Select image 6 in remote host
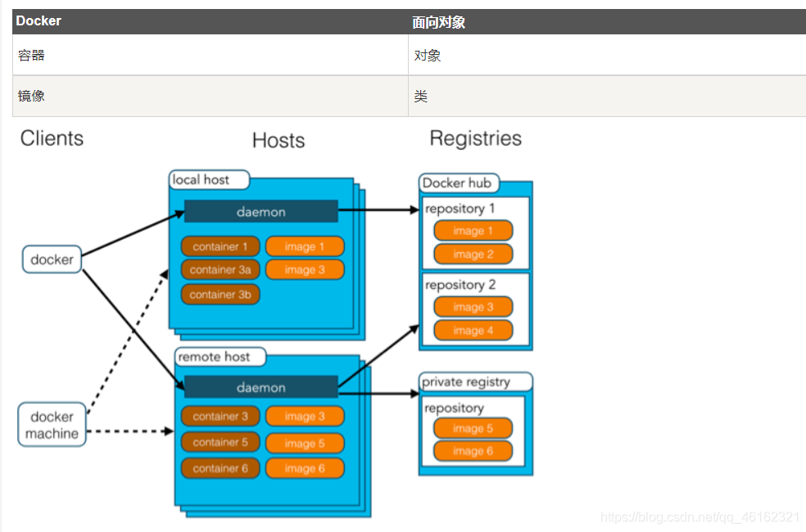The height and width of the screenshot is (532, 806). [x=305, y=468]
